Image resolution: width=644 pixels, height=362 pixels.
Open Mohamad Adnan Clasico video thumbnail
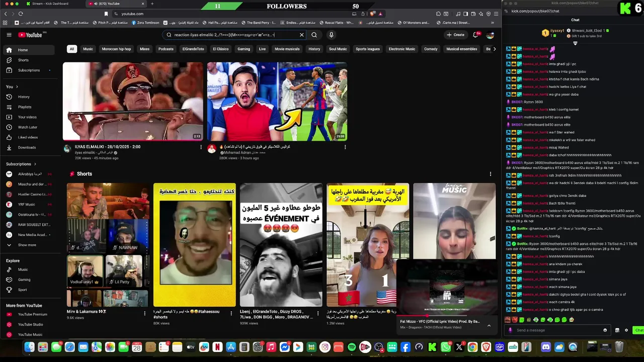277,102
